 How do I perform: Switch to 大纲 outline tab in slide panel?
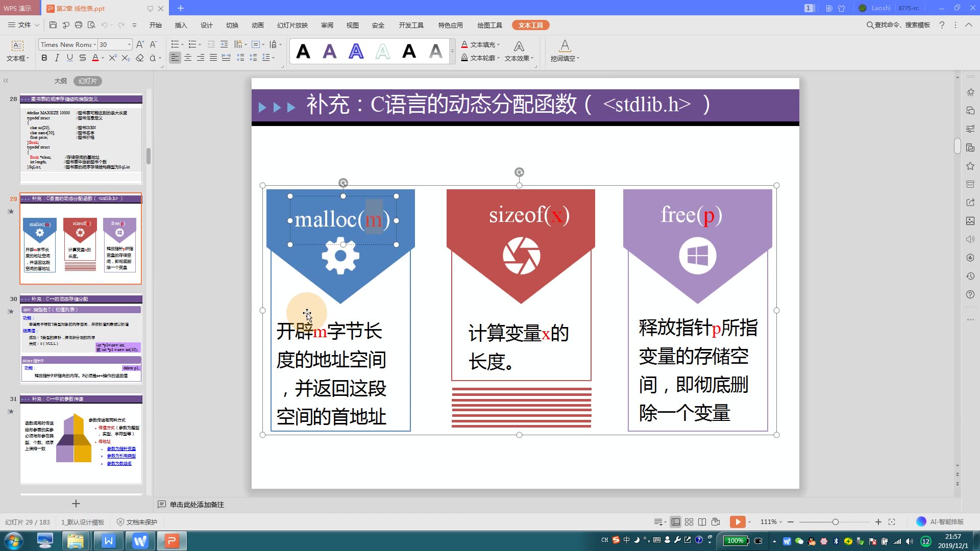[60, 81]
